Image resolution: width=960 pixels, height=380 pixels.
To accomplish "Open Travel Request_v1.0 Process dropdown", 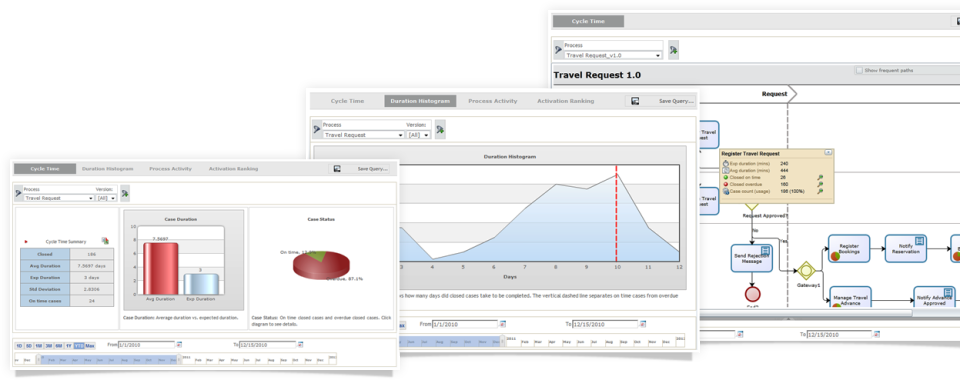I will pyautogui.click(x=613, y=55).
